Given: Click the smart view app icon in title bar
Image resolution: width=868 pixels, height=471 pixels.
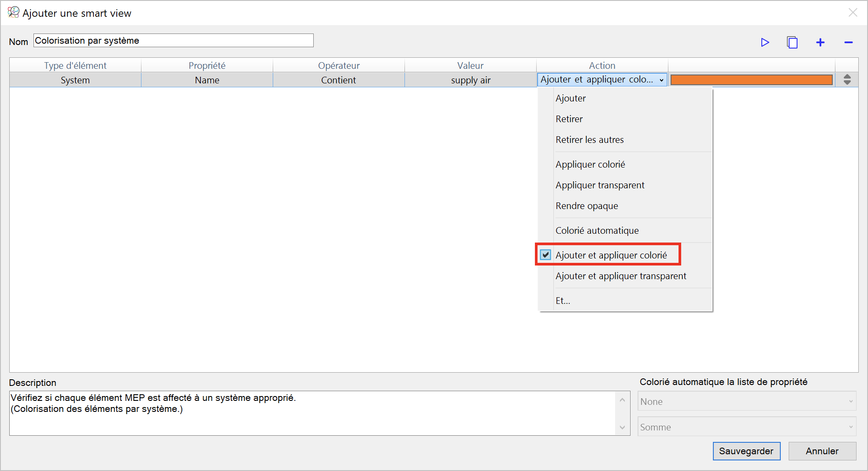Looking at the screenshot, I should 13,12.
